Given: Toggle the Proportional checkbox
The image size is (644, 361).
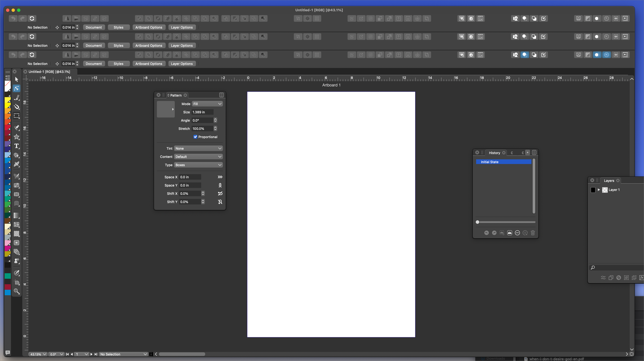Looking at the screenshot, I should click(195, 137).
